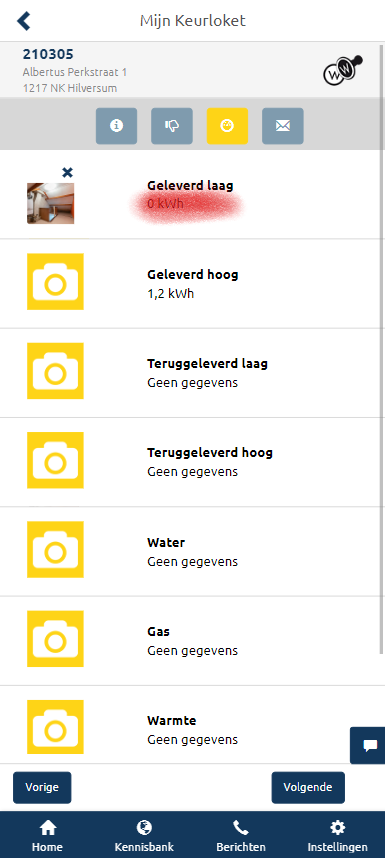This screenshot has height=858, width=385.
Task: Open the thumbs-down defects tab icon
Action: pyautogui.click(x=172, y=126)
